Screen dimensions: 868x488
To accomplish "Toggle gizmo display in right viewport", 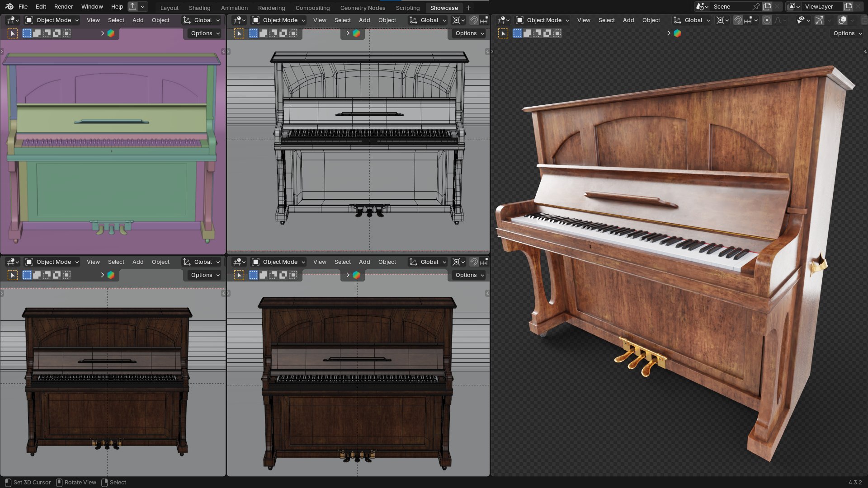I will (819, 20).
